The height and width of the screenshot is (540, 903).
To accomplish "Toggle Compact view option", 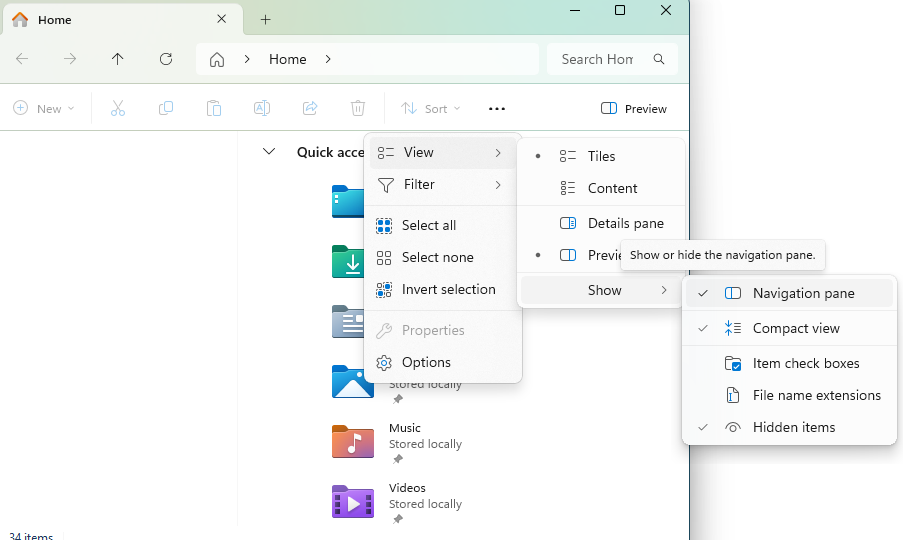I will [789, 328].
